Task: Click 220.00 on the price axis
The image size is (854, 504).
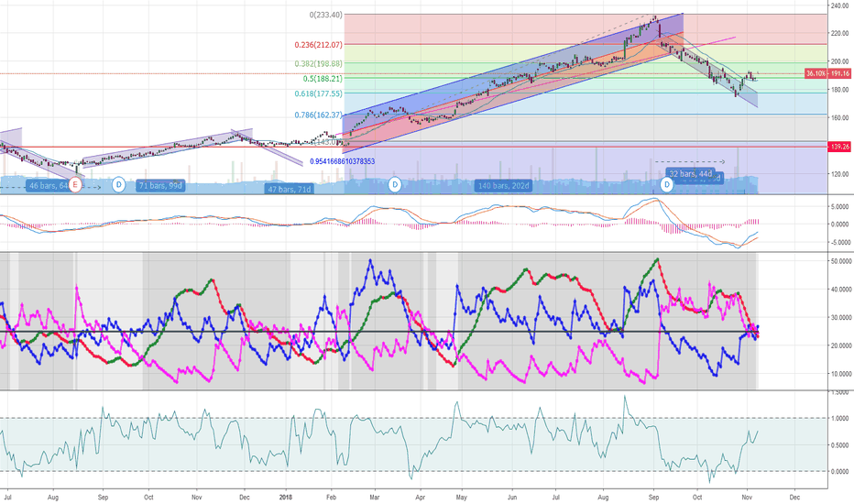Action: coord(839,33)
